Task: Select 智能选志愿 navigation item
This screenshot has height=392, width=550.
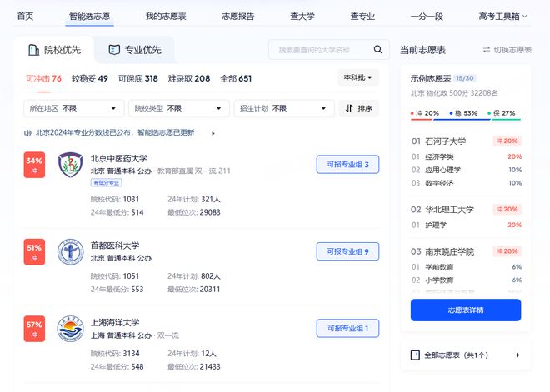Action: (89, 17)
